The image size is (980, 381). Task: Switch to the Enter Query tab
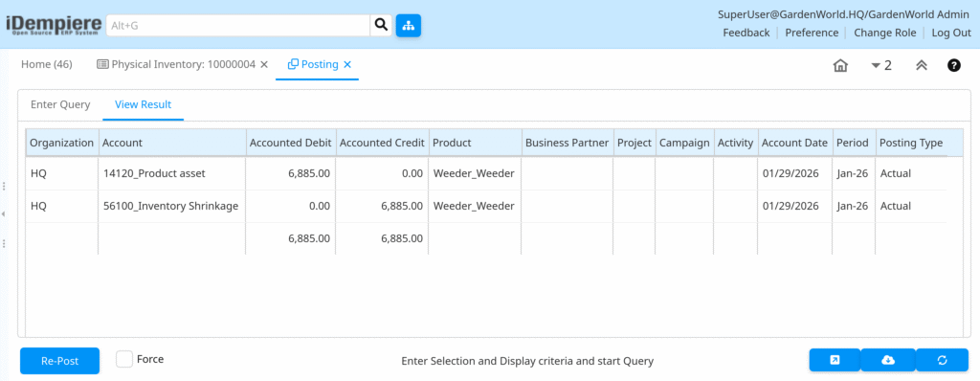coord(60,104)
